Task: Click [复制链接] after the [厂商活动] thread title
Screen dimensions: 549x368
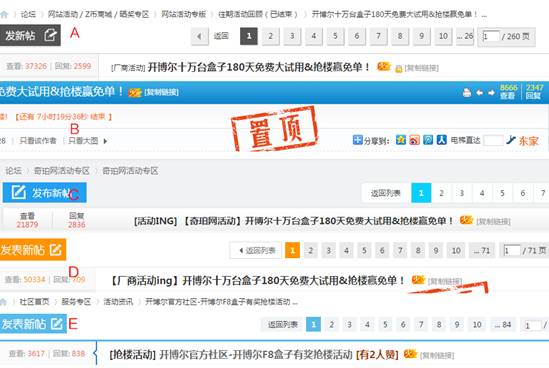Action: click(x=422, y=68)
